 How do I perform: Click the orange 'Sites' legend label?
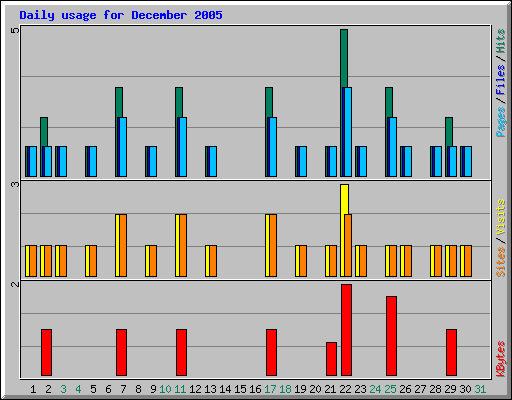500,262
